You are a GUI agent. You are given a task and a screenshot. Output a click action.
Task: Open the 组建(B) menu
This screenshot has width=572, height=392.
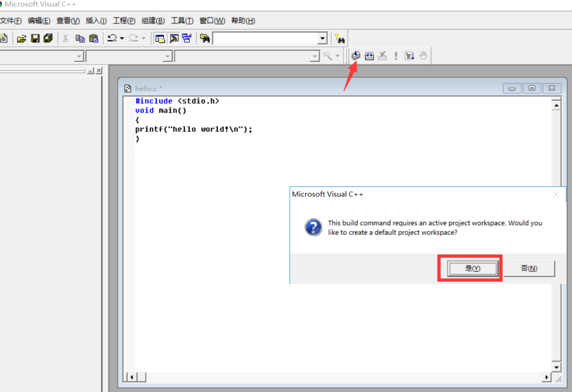tap(153, 21)
